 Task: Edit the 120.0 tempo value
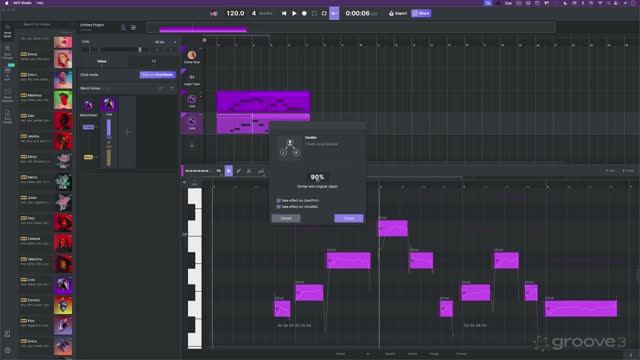point(235,13)
